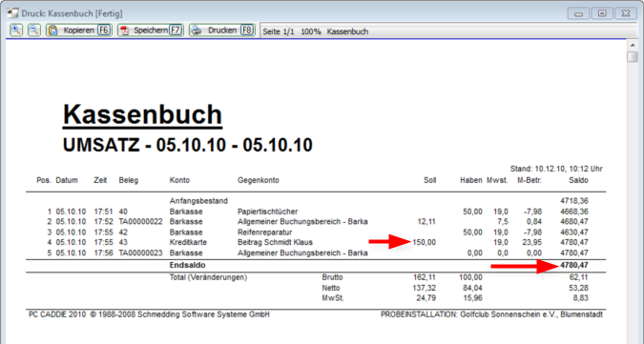Click the window icon in title bar
The width and height of the screenshot is (644, 344).
[x=12, y=13]
